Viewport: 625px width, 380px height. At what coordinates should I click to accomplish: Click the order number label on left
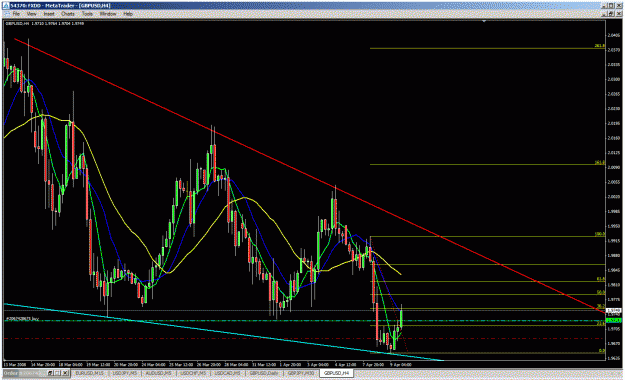22,319
